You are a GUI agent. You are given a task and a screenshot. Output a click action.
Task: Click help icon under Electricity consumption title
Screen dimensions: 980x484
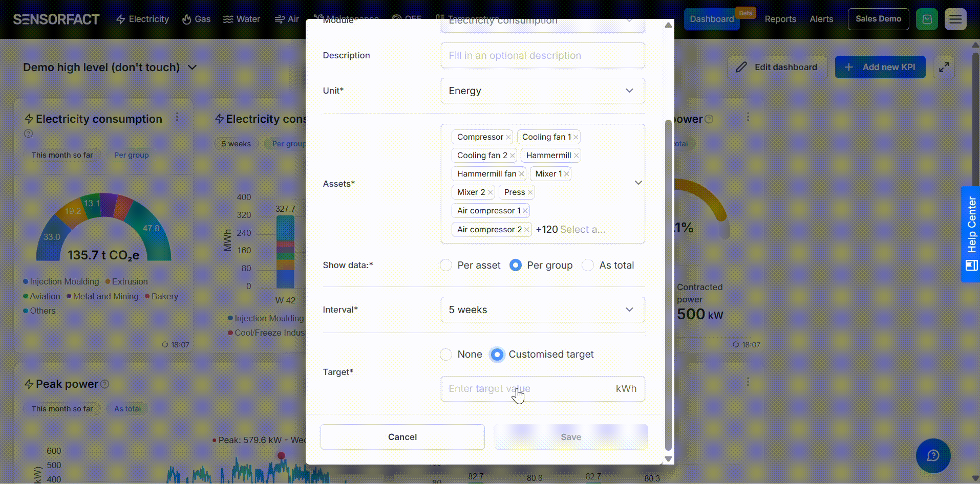pos(29,134)
